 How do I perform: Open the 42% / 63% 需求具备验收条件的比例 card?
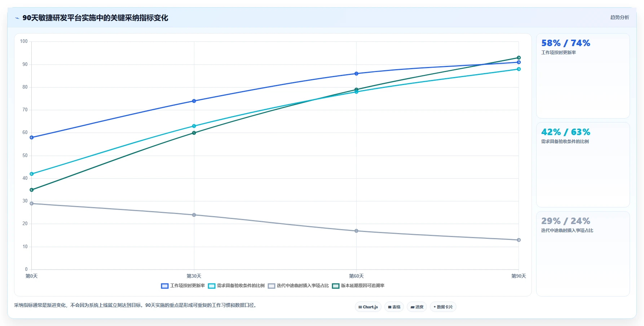click(x=583, y=165)
